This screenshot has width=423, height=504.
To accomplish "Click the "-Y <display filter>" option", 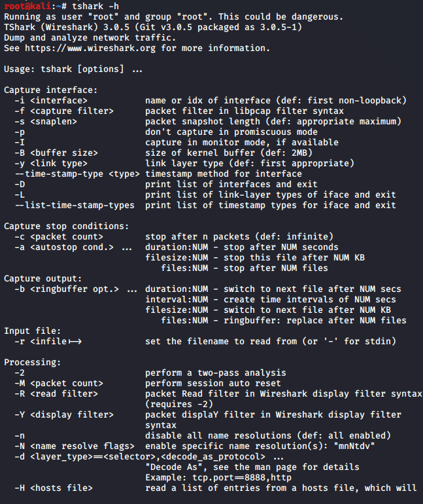I will pos(64,414).
